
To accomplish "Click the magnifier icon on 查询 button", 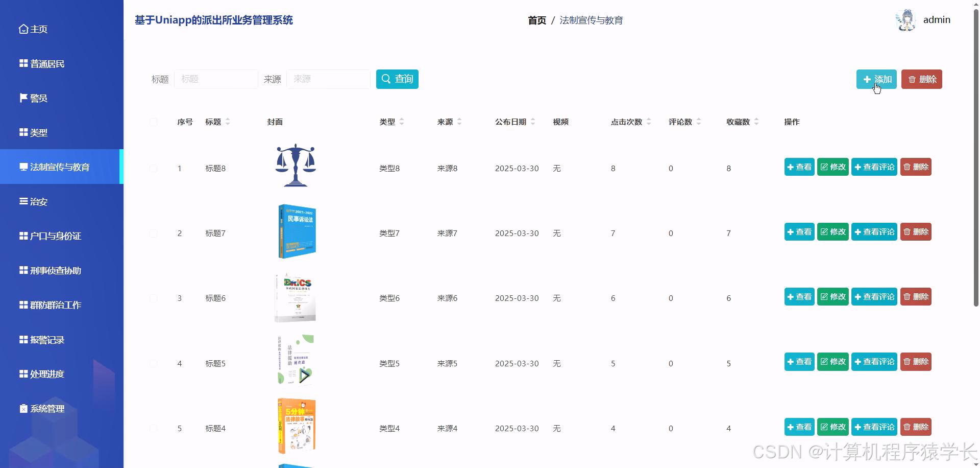I will coord(386,79).
